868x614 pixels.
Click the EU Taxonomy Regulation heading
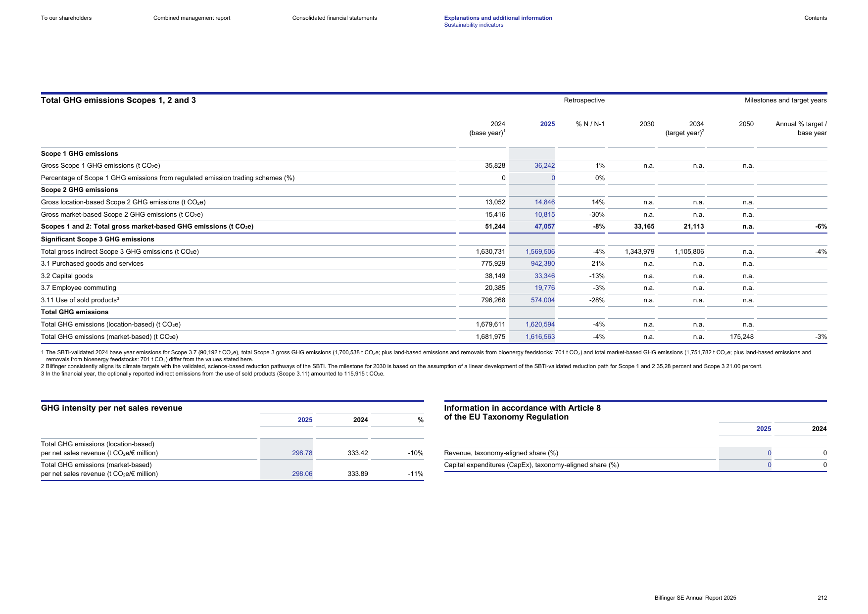522,413
